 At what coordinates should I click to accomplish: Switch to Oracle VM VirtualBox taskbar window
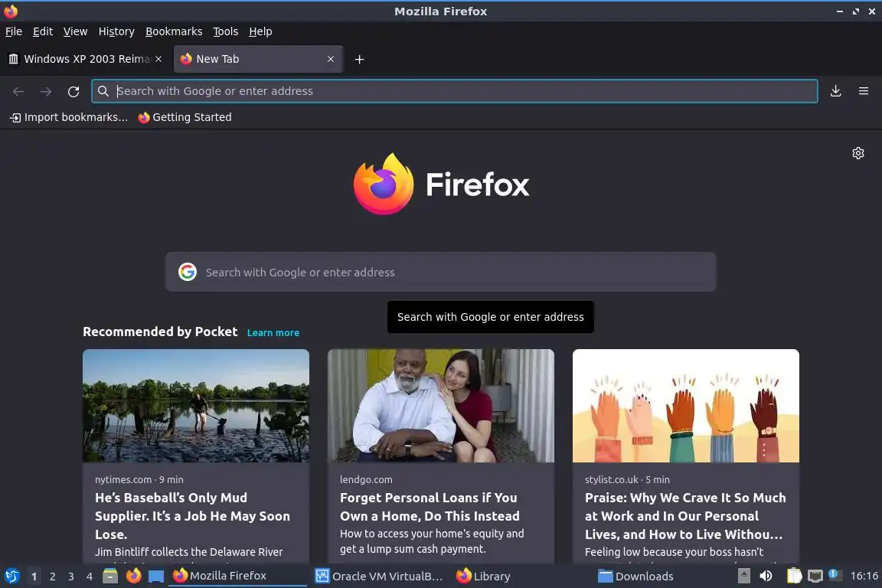[x=380, y=577]
